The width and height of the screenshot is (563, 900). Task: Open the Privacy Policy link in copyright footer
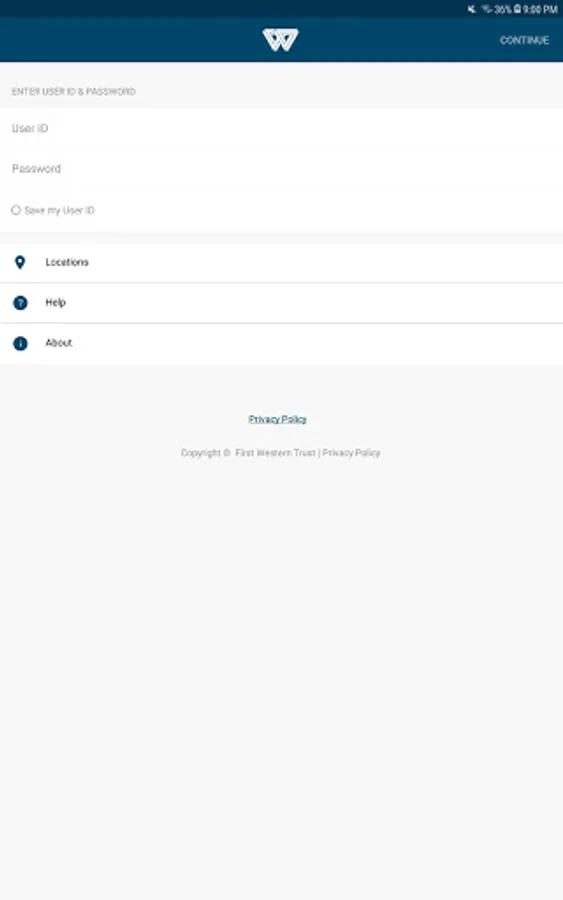(351, 453)
